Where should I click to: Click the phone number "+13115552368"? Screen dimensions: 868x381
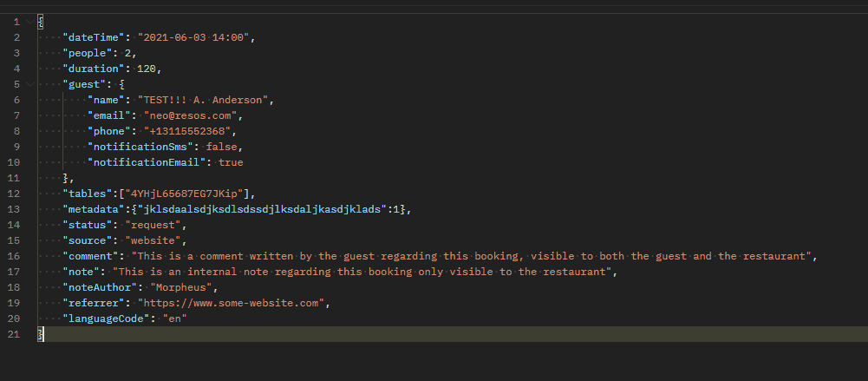(x=187, y=131)
